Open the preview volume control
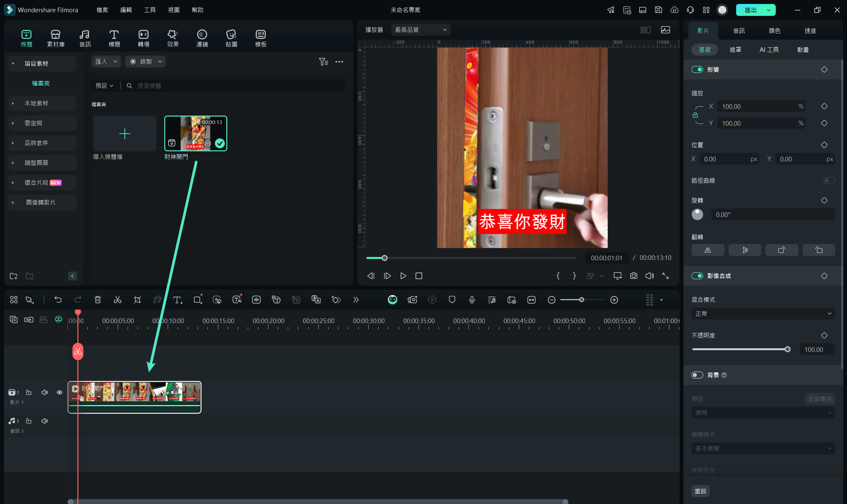 tap(649, 276)
